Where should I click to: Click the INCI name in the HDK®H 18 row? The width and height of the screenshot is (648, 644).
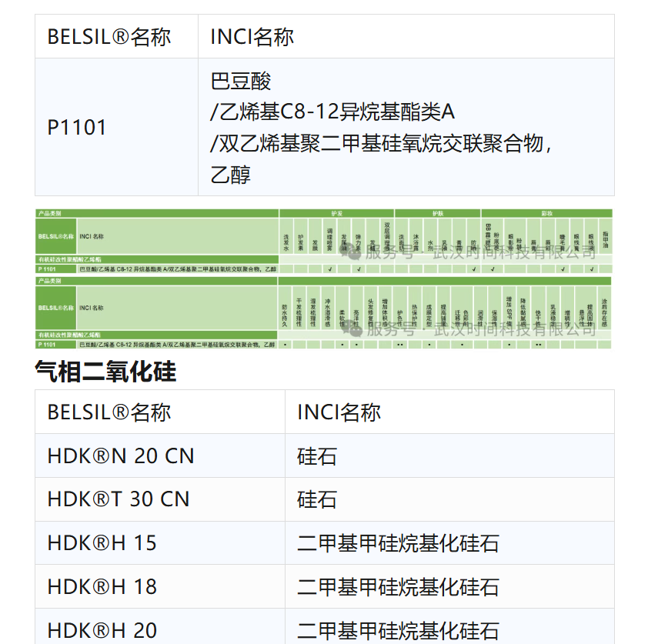point(398,586)
